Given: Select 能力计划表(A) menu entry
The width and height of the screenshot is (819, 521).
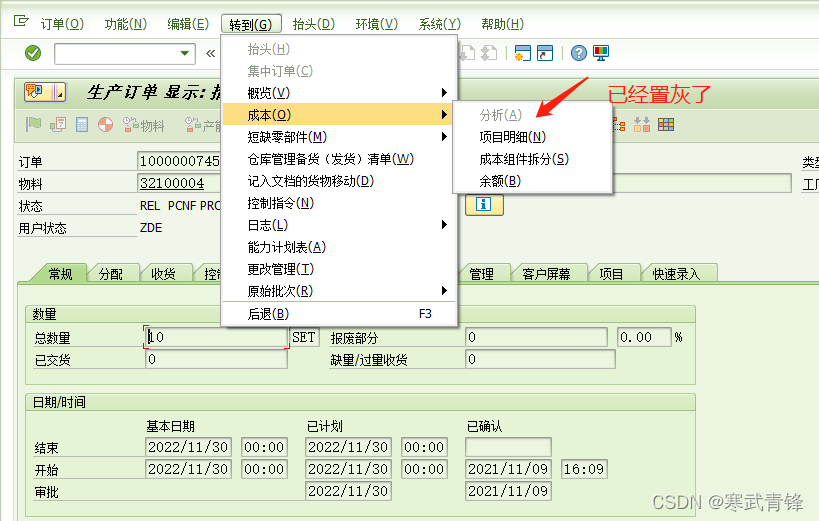Looking at the screenshot, I should [x=340, y=247].
